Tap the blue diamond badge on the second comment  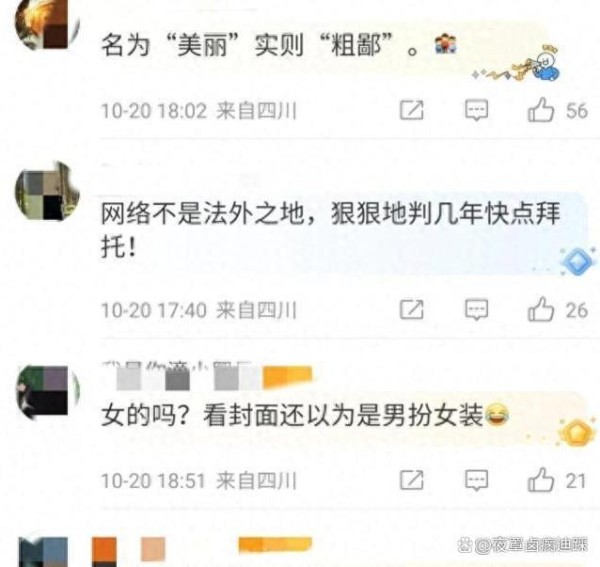(x=578, y=262)
